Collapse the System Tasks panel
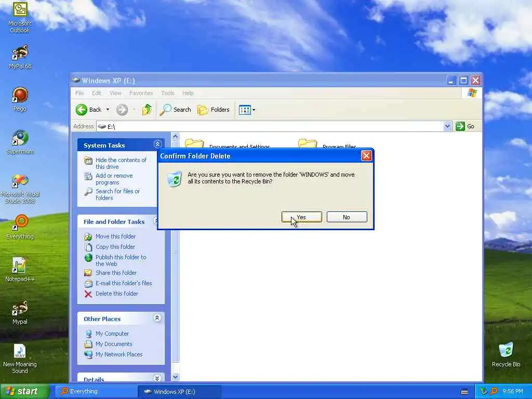 pos(157,144)
